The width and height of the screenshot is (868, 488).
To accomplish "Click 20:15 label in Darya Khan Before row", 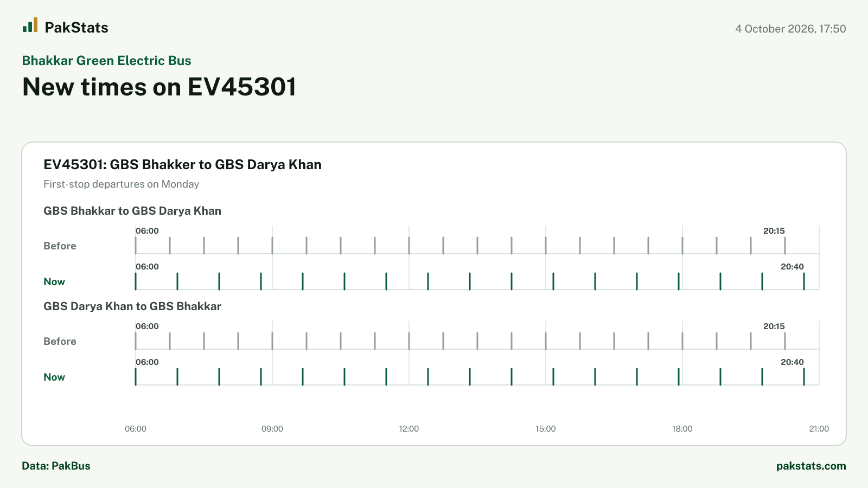I will click(774, 326).
